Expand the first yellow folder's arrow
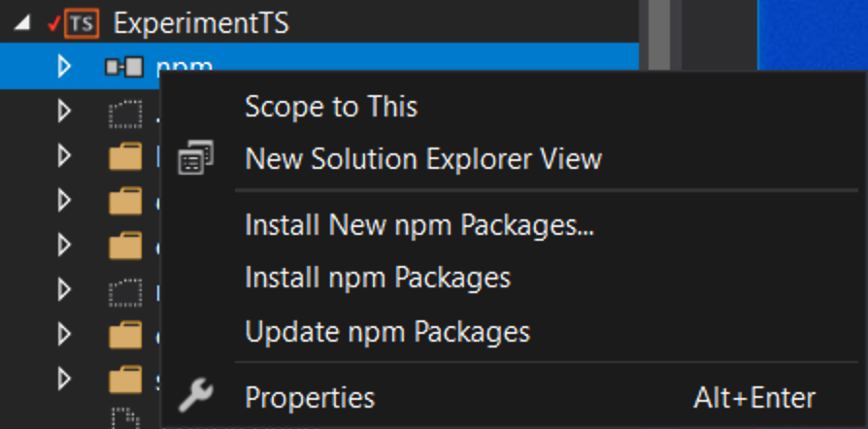The height and width of the screenshot is (429, 868). (65, 156)
